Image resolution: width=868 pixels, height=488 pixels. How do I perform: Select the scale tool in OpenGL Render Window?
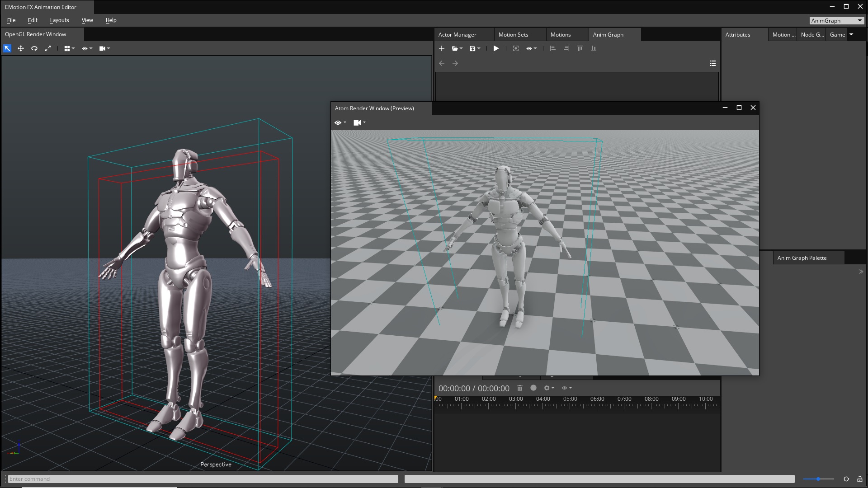[x=48, y=48]
